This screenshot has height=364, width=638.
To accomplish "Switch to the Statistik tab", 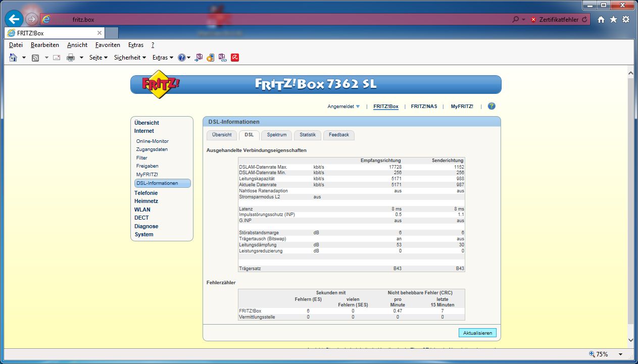I will [308, 135].
